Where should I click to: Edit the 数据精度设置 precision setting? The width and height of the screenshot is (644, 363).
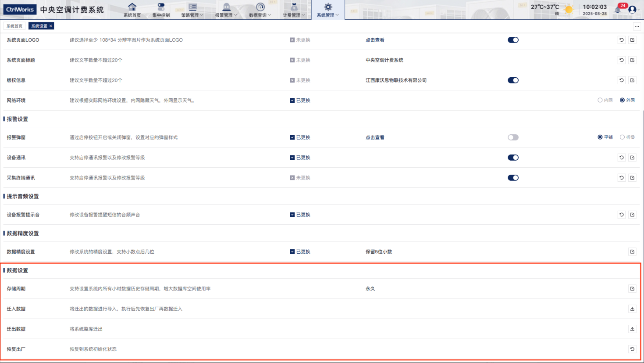tap(632, 252)
